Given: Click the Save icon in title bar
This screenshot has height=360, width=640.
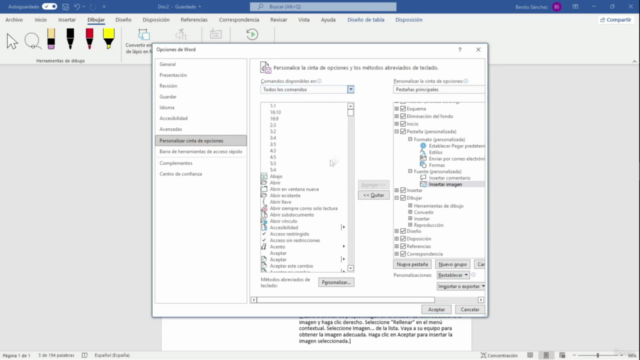Looking at the screenshot, I should pos(65,7).
